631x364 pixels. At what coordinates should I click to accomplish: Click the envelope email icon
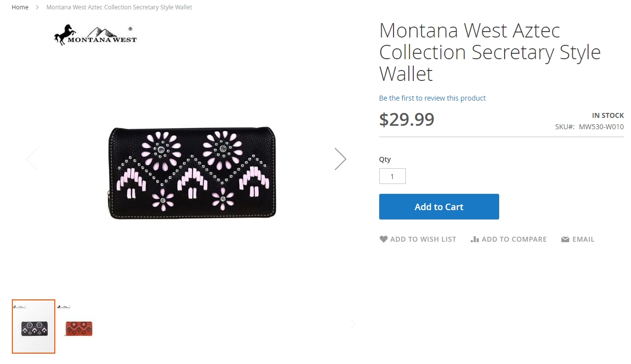(565, 239)
